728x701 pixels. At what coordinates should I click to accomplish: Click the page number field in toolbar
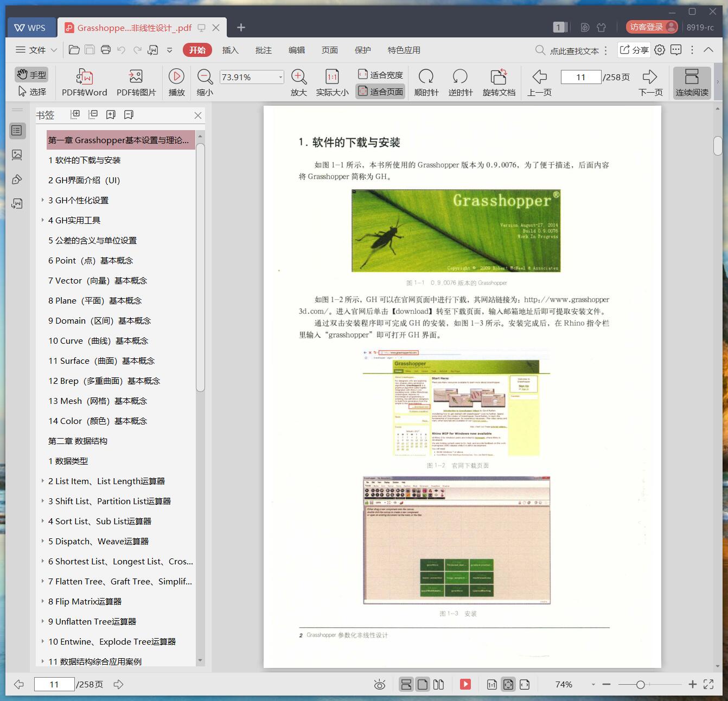tap(581, 77)
